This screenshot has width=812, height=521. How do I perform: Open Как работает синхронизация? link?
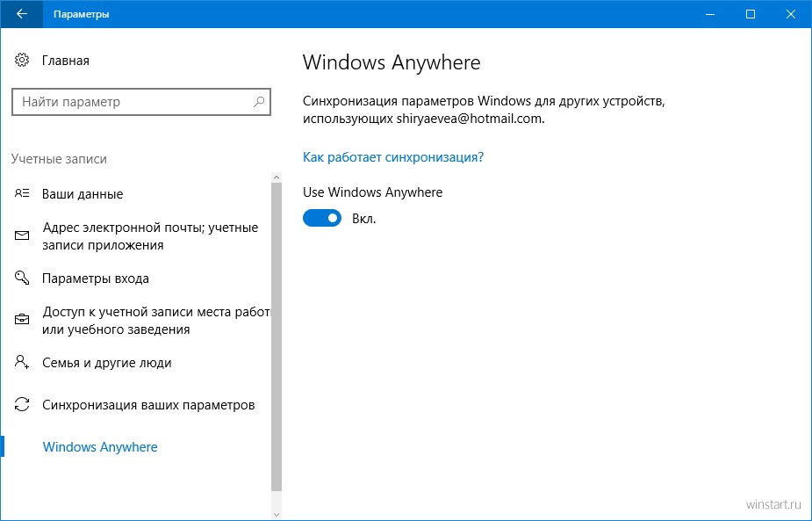[393, 157]
